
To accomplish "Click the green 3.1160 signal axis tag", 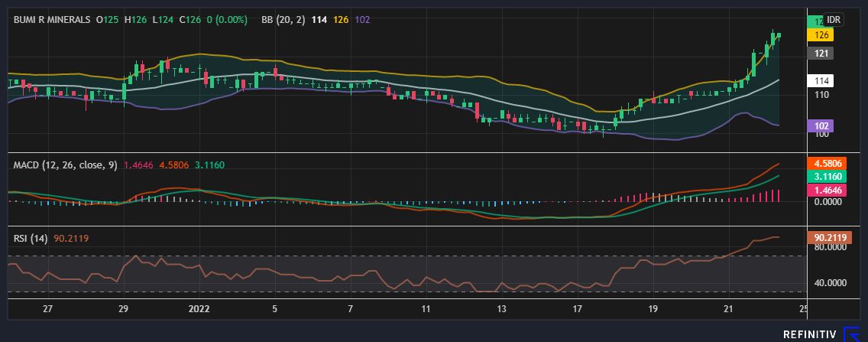I will tap(825, 177).
